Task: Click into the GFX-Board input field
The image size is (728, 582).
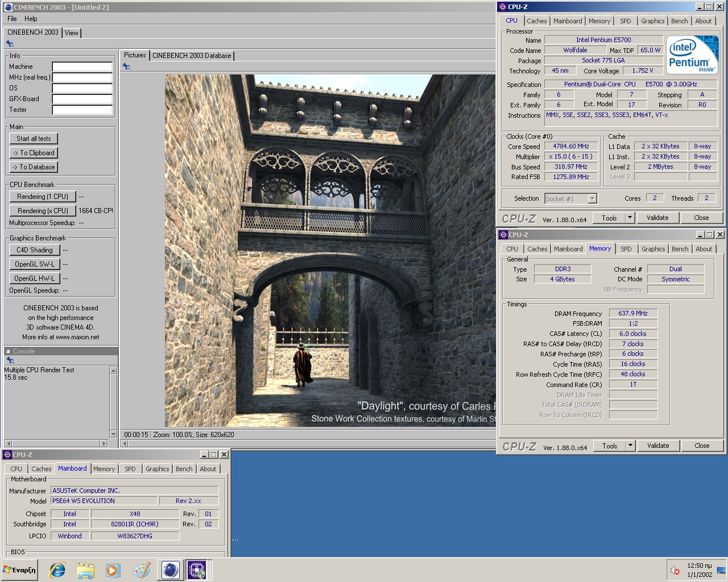Action: click(82, 99)
